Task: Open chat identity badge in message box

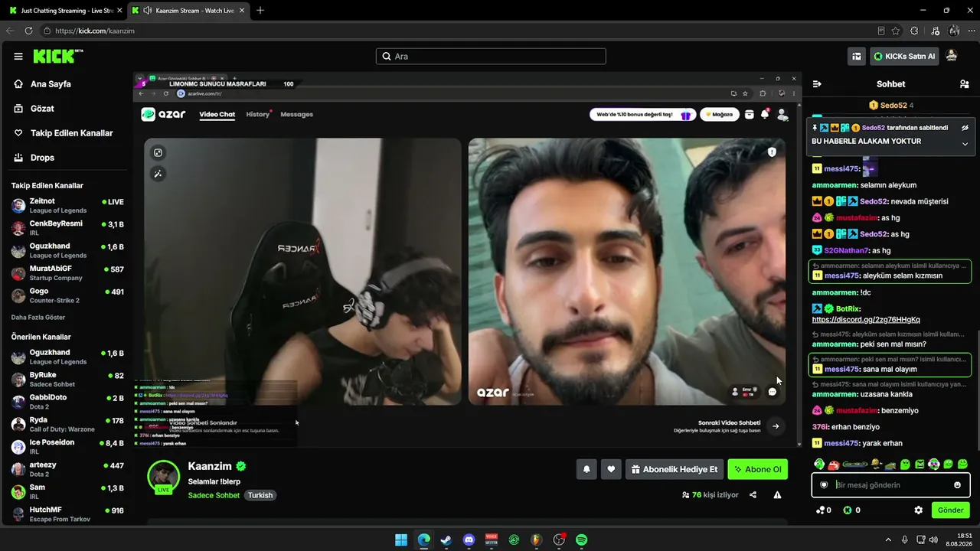Action: [824, 485]
